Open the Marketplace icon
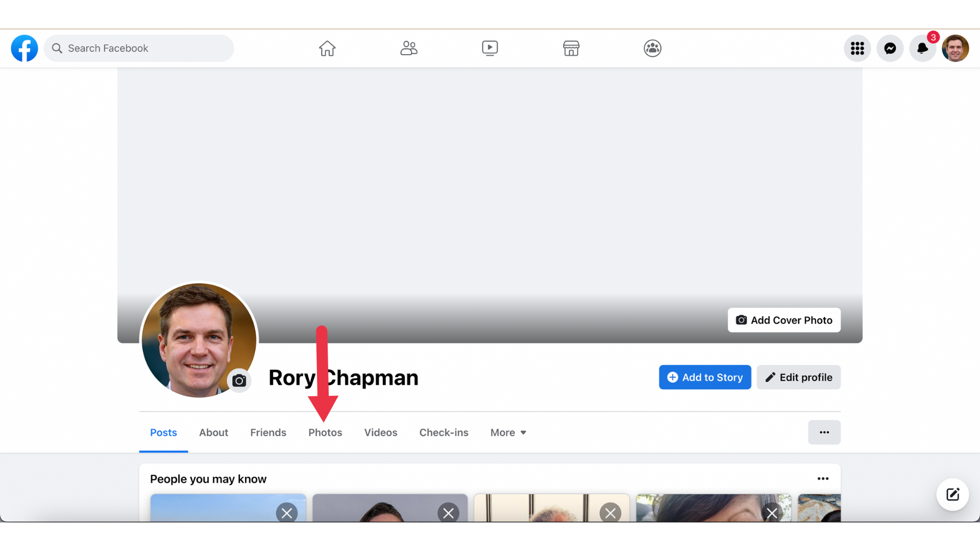Screen dimensions: 980x551 pos(571,48)
